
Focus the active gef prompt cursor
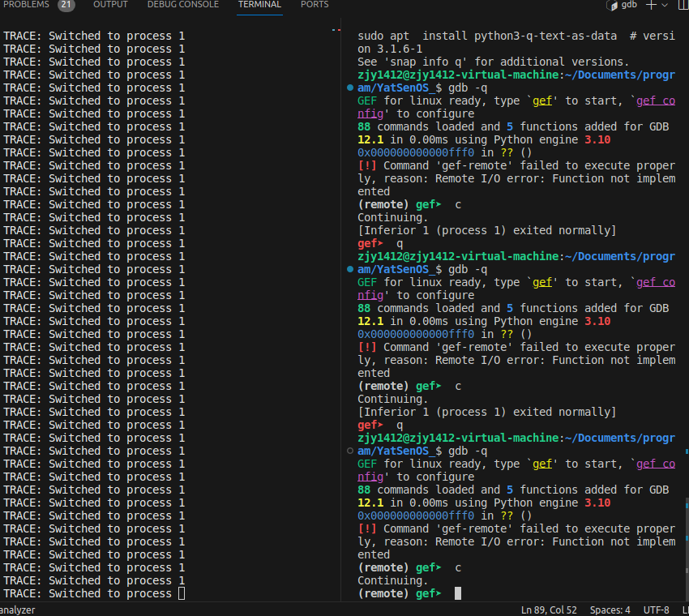coord(458,593)
